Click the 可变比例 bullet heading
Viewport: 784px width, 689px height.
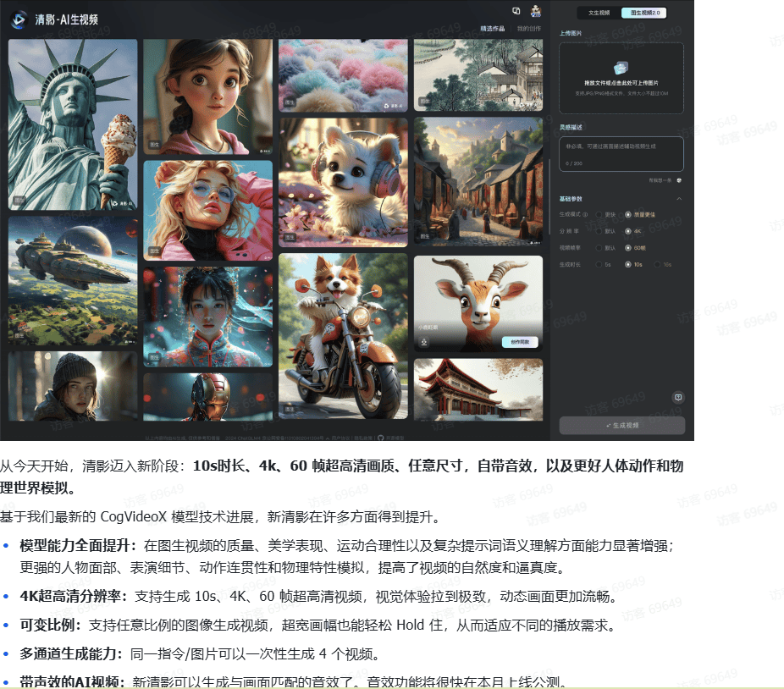pos(51,625)
